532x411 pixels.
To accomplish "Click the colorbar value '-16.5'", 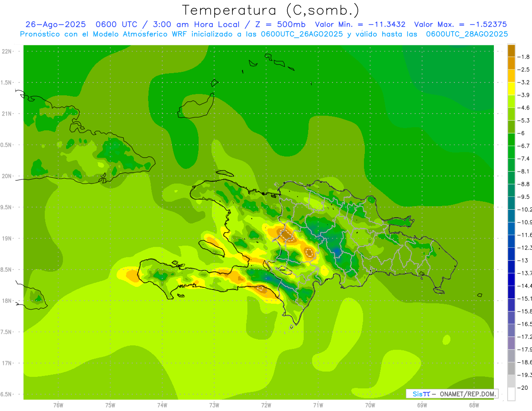I will (x=525, y=324).
